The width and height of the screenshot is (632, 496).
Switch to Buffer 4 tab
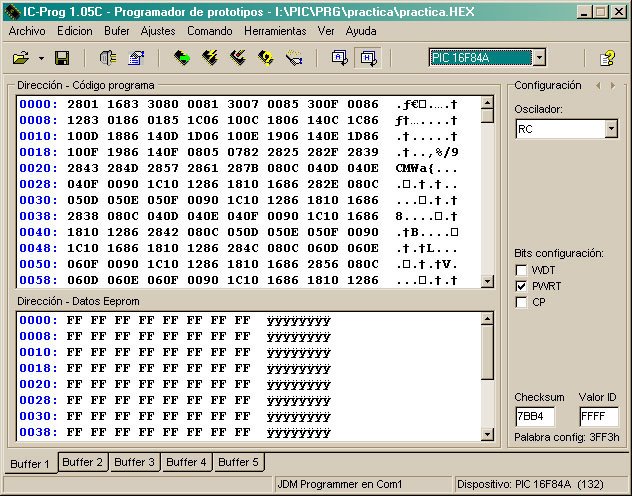[186, 462]
